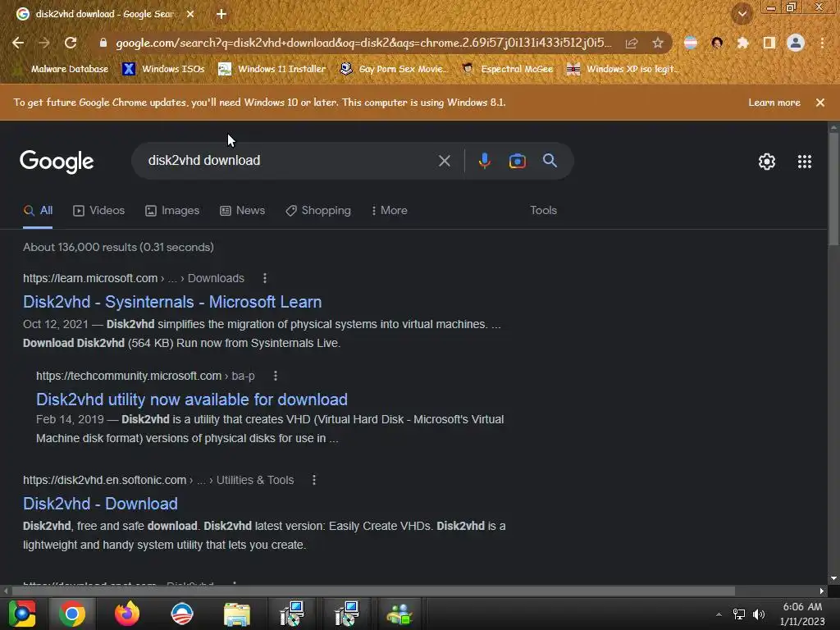The image size is (840, 630).
Task: Clear the search query with the X
Action: 444,161
